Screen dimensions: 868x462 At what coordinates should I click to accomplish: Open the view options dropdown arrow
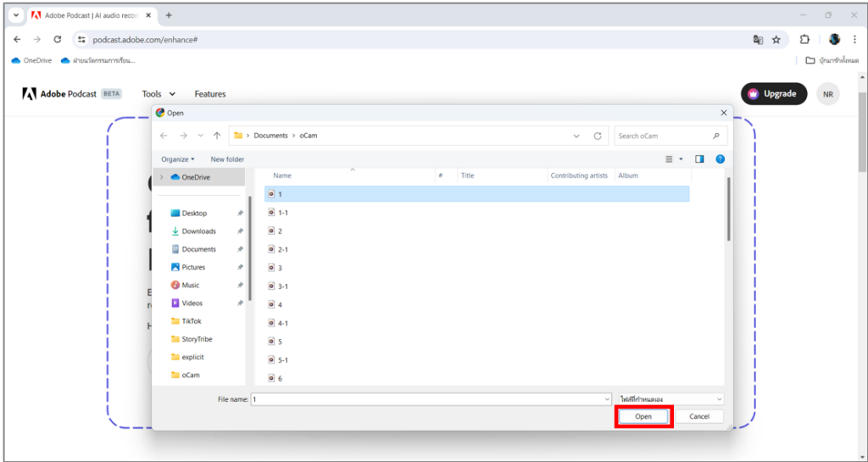pyautogui.click(x=681, y=159)
